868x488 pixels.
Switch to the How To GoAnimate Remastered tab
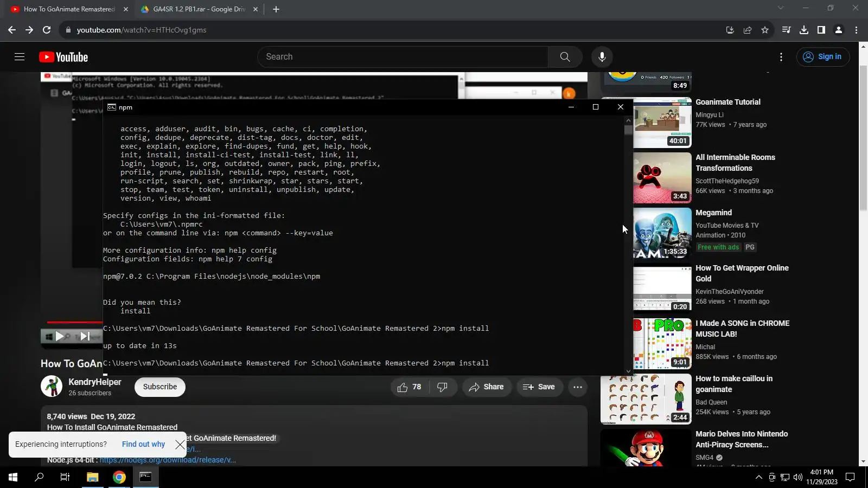(69, 9)
